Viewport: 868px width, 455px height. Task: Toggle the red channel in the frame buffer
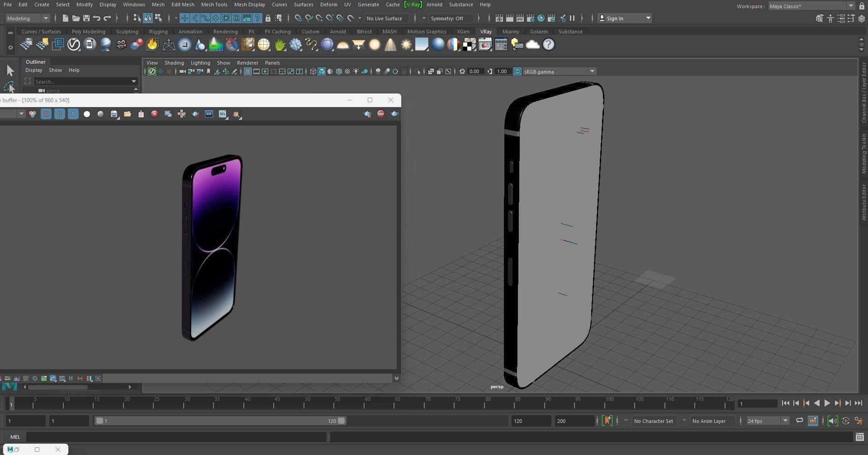pos(46,114)
